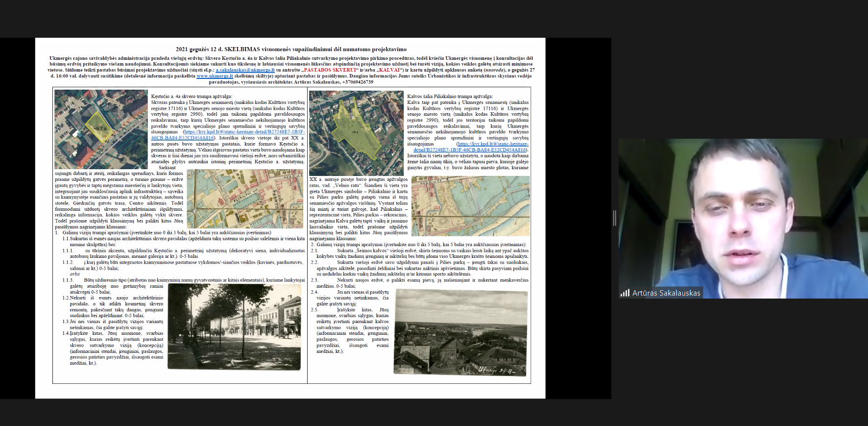
Task: Select the aerial photo of Kęstučio square
Action: coord(101,129)
